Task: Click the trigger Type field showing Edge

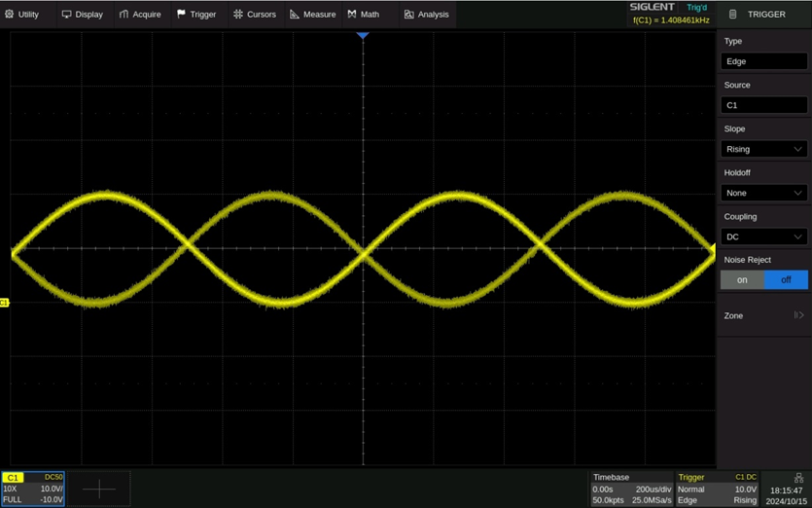Action: point(764,61)
